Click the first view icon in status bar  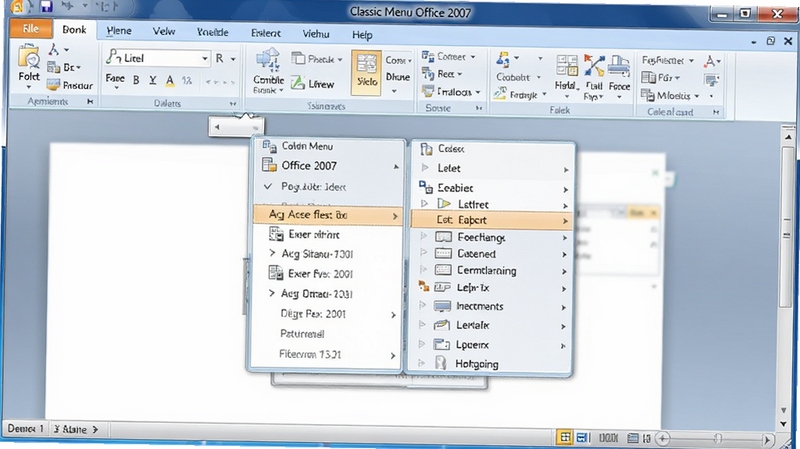pyautogui.click(x=565, y=437)
